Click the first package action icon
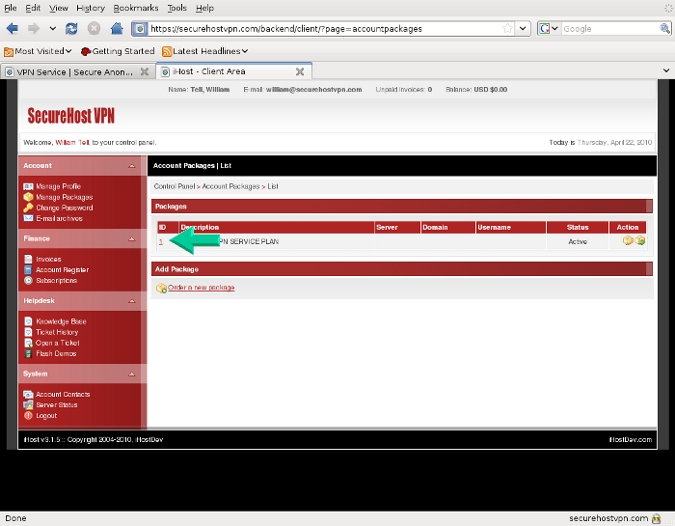675x526 pixels. tap(628, 241)
